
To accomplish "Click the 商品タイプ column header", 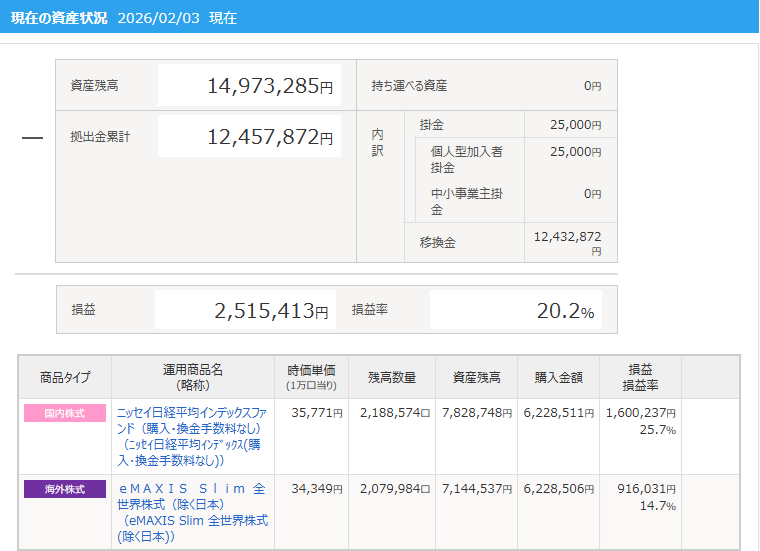I will click(x=65, y=377).
